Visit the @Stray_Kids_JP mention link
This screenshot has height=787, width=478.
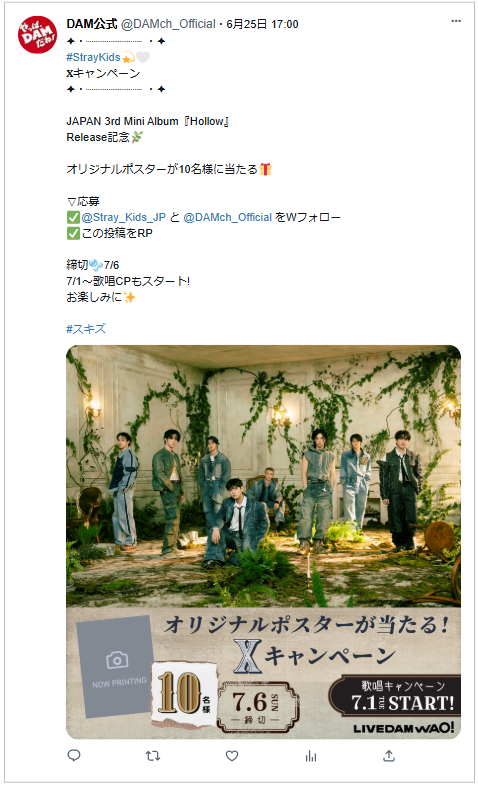124,217
